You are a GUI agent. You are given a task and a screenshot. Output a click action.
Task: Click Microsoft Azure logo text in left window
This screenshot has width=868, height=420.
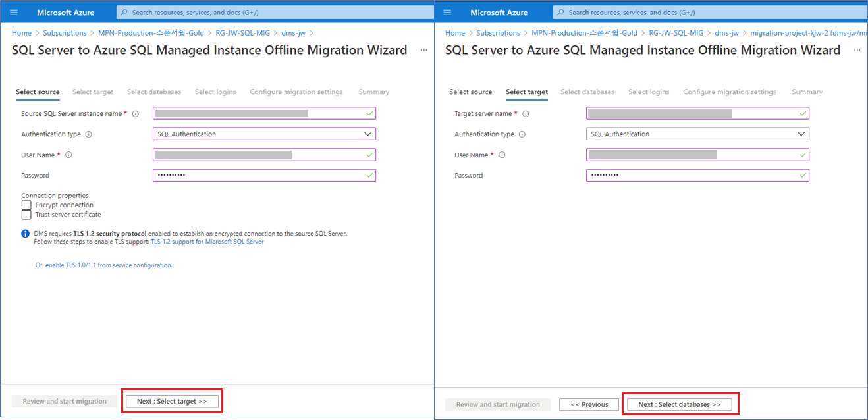pyautogui.click(x=65, y=13)
